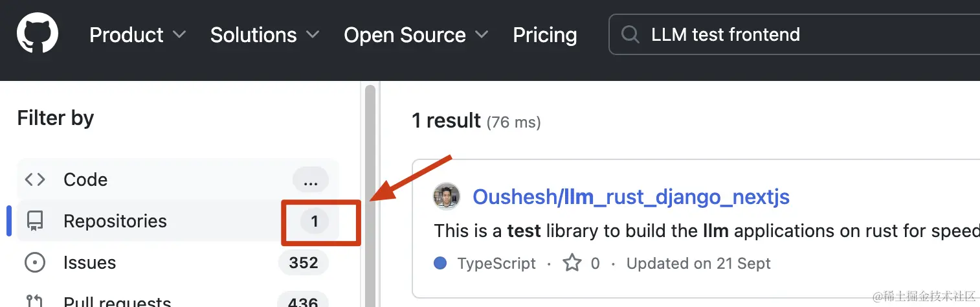
Task: Click the TypeScript language label
Action: pyautogui.click(x=496, y=264)
